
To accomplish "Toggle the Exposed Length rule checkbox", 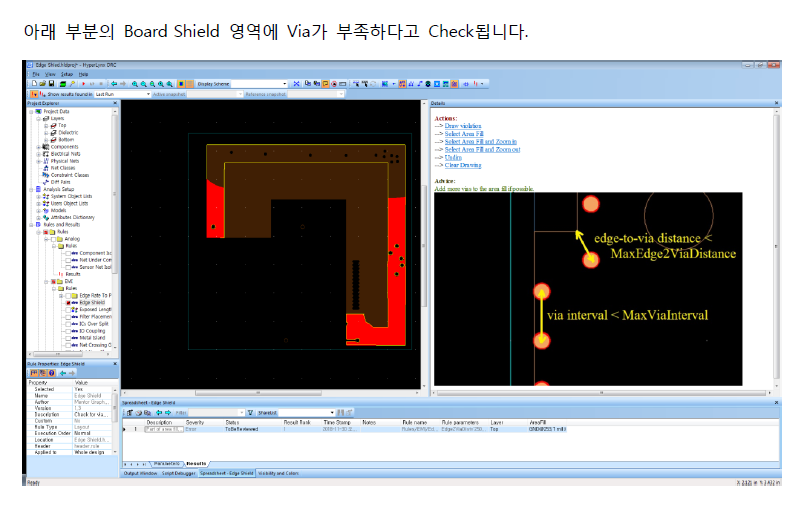I will 67,309.
